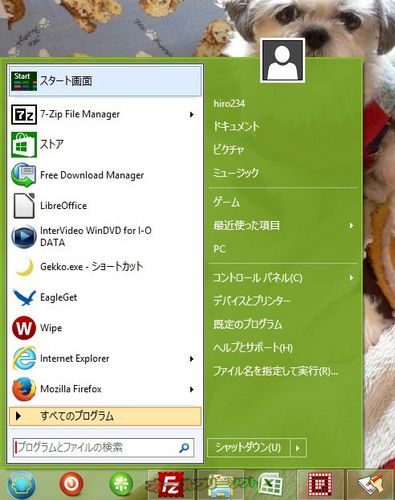
Task: Open the 7-Zip File Manager icon
Action: [24, 114]
